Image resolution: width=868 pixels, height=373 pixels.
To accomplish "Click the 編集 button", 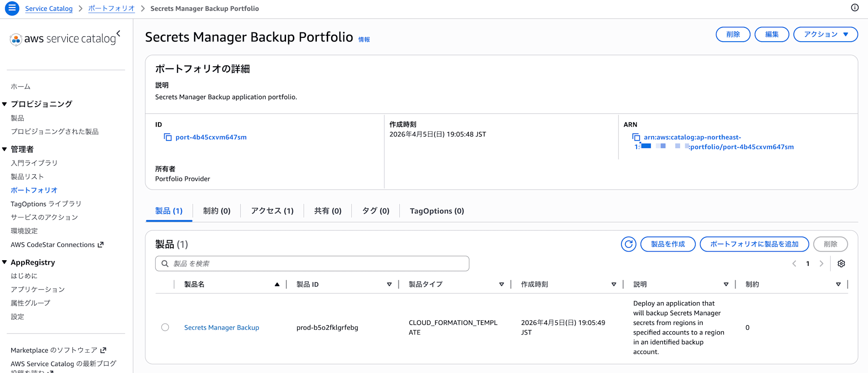I will point(771,34).
